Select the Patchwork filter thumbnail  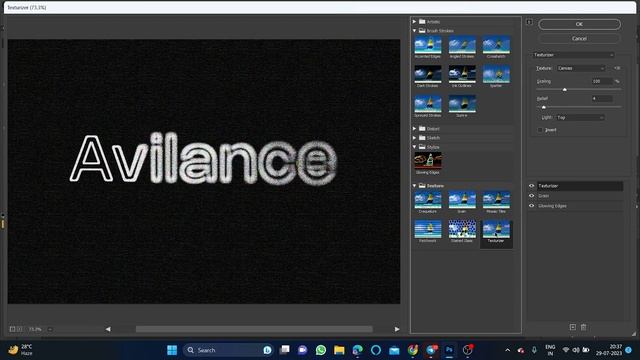pyautogui.click(x=427, y=229)
